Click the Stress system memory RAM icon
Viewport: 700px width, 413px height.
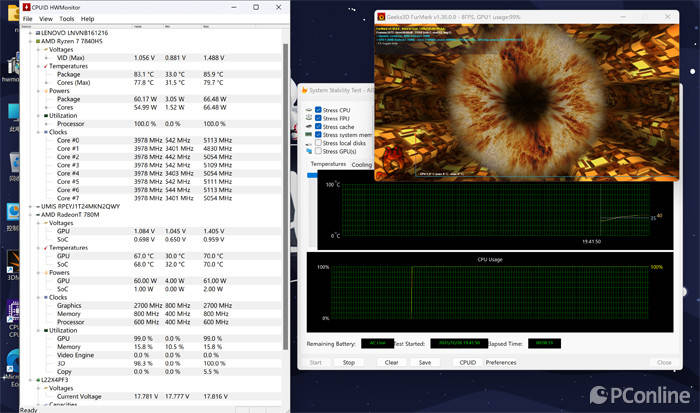[x=308, y=134]
